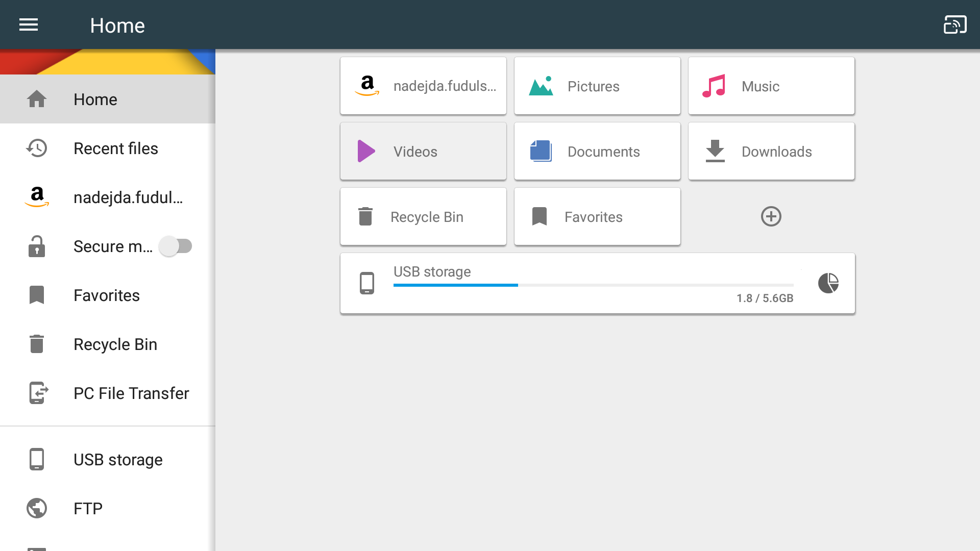Viewport: 980px width, 551px height.
Task: Open Pictures via its gallery icon
Action: (542, 86)
